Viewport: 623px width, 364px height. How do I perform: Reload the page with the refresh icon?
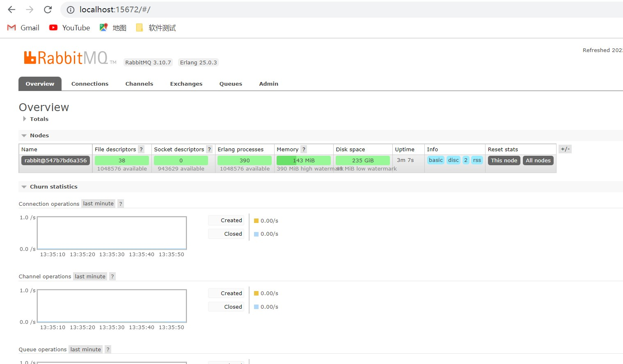pos(48,9)
